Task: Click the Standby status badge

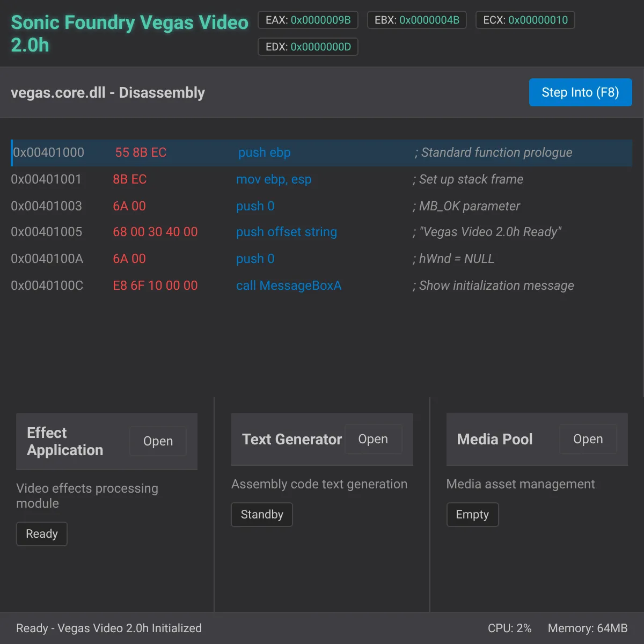Action: pyautogui.click(x=262, y=515)
